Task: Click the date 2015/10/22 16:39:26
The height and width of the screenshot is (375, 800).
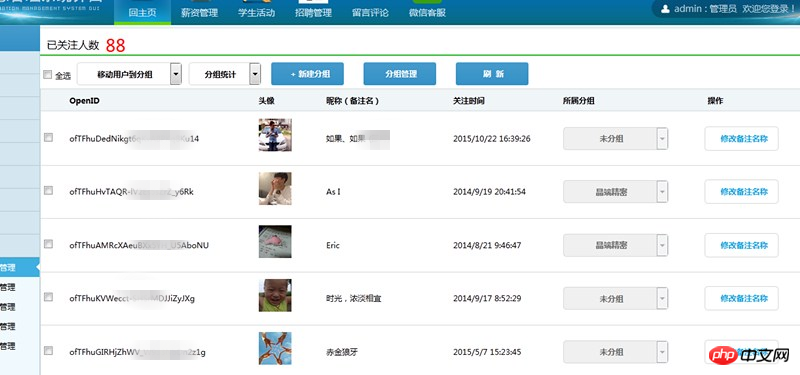Action: click(x=491, y=139)
